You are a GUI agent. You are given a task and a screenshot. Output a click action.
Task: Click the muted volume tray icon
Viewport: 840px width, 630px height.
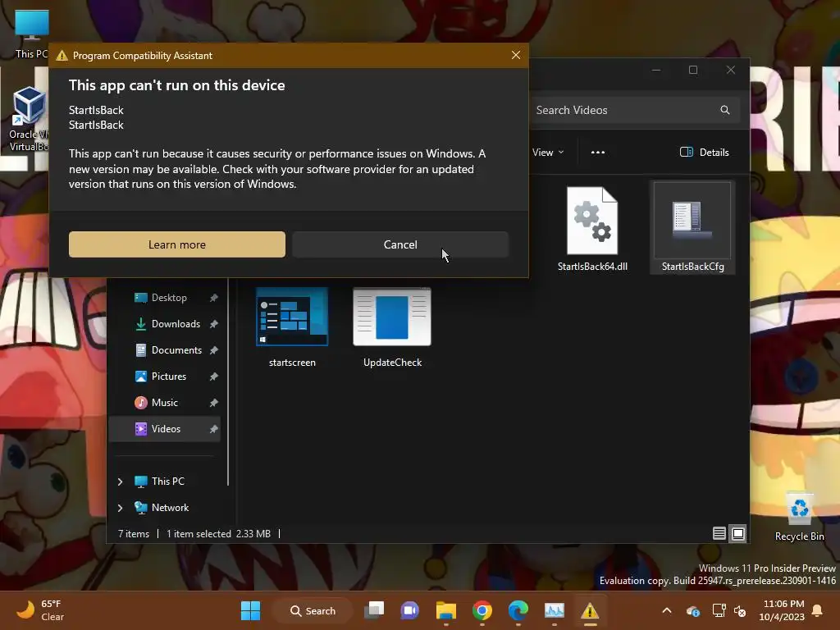(x=740, y=610)
